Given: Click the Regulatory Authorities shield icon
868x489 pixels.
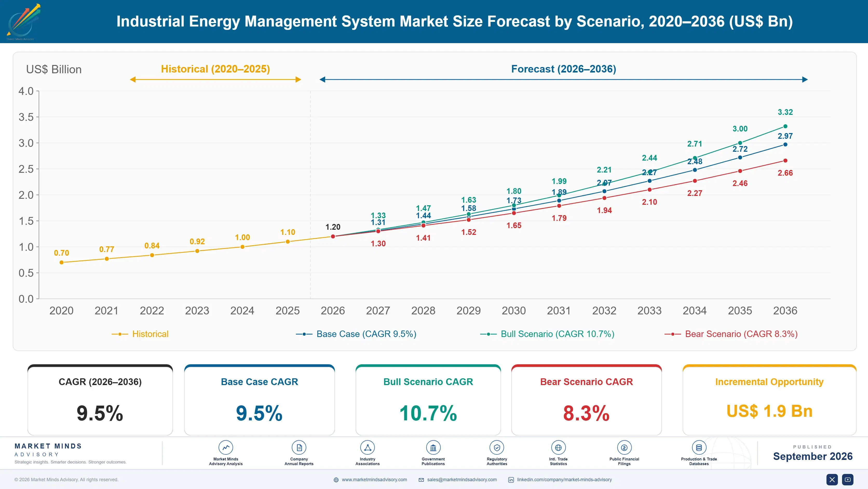Looking at the screenshot, I should click(497, 447).
